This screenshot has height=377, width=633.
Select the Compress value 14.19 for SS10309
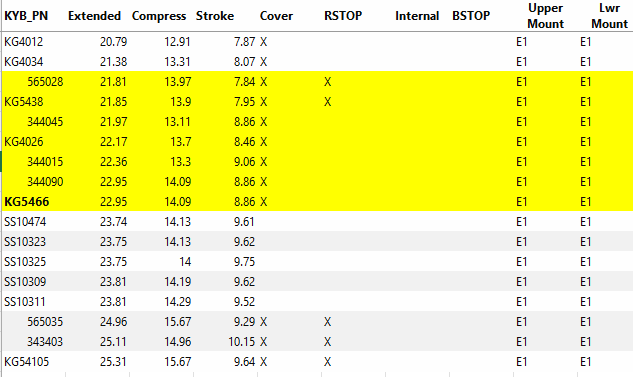177,282
